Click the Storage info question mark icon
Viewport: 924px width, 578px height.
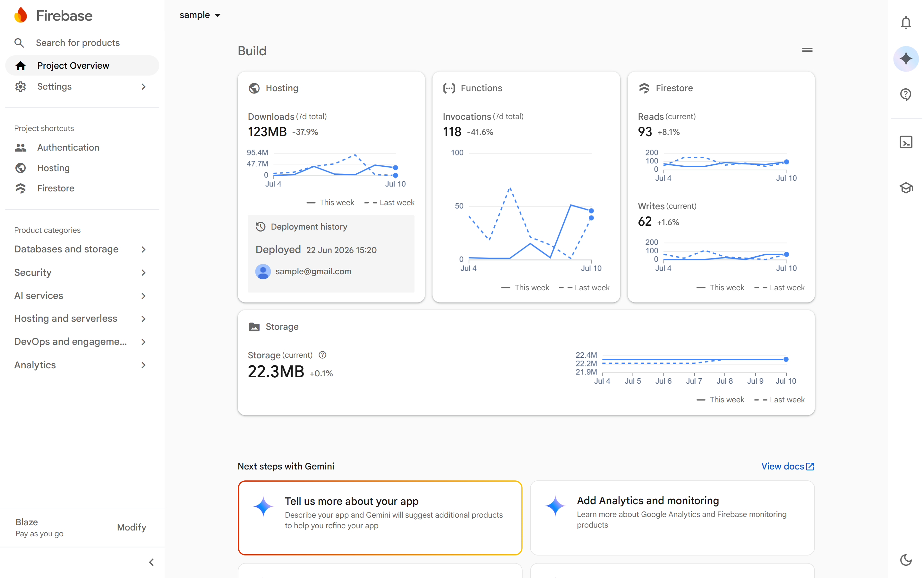tap(322, 355)
